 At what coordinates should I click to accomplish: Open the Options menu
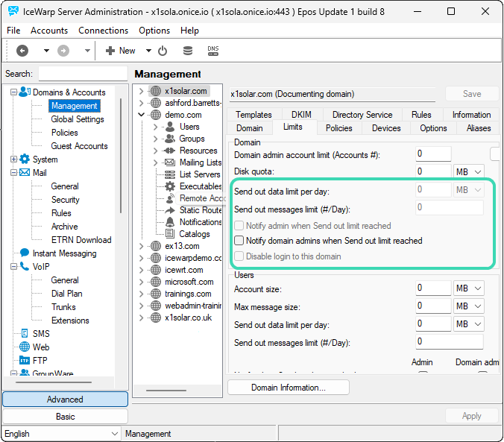coord(154,31)
